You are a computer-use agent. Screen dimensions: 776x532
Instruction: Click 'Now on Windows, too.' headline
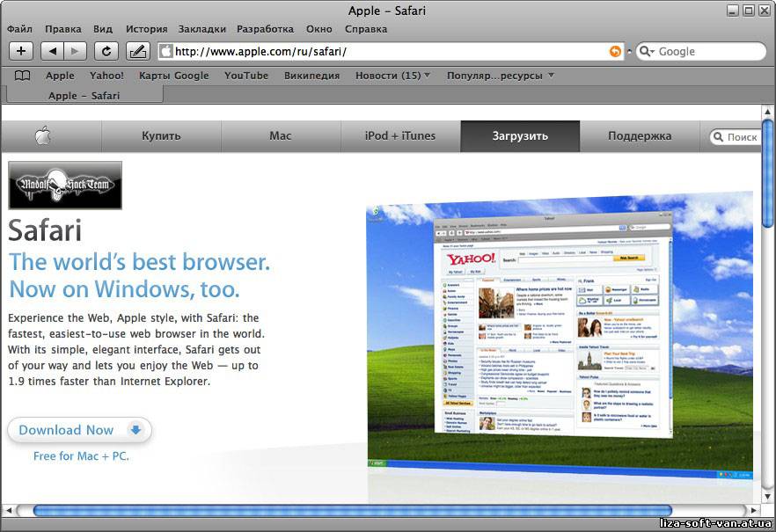(x=124, y=289)
